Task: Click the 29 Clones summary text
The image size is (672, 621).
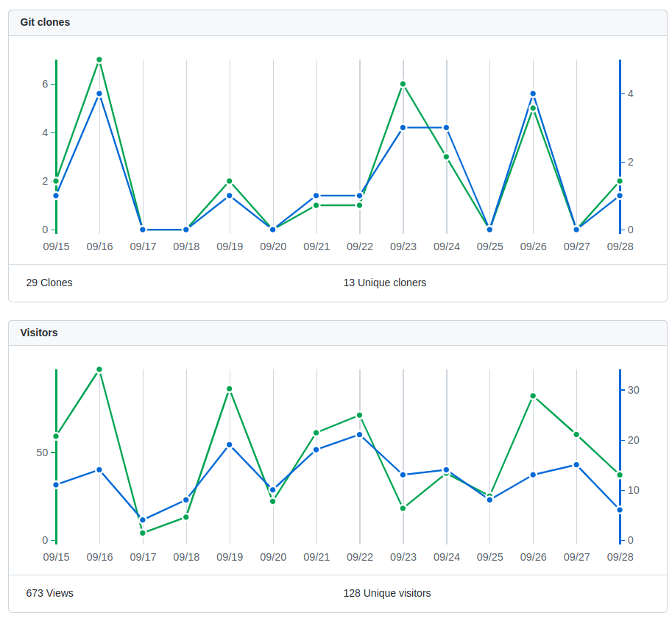Action: point(49,283)
